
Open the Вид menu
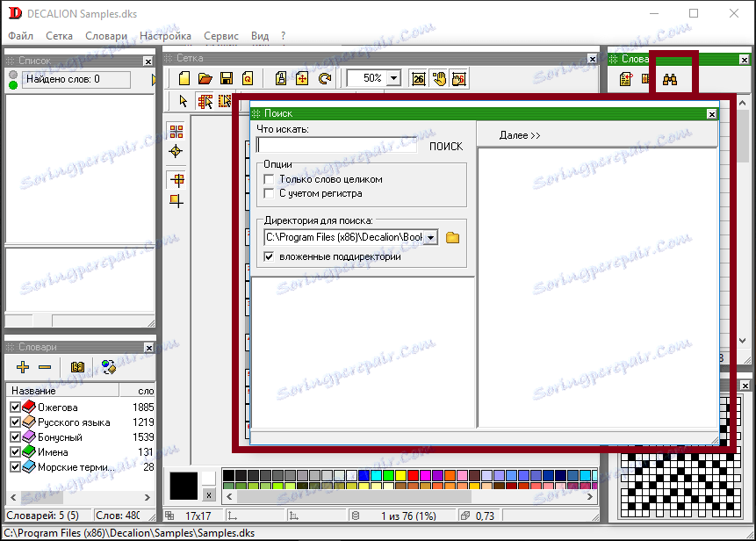[260, 36]
